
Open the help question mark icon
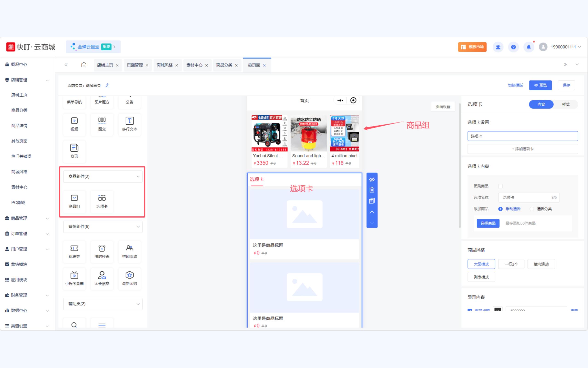513,47
